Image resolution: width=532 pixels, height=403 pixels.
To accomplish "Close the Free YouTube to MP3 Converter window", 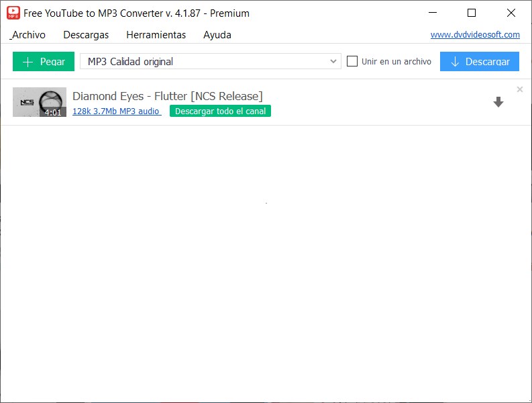I will pos(511,13).
